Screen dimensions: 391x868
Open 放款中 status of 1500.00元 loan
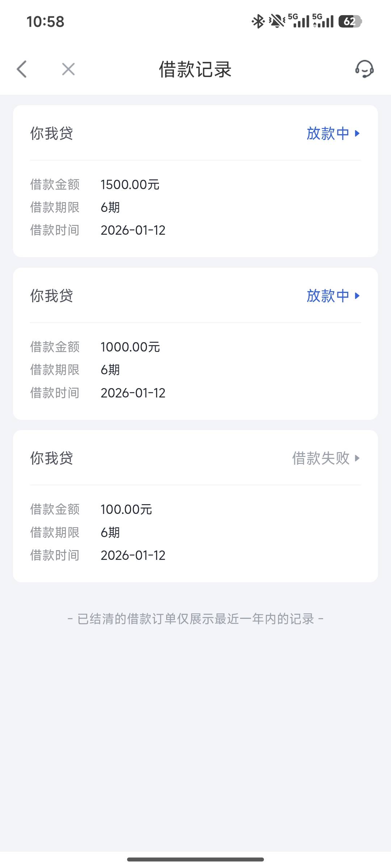coord(328,133)
